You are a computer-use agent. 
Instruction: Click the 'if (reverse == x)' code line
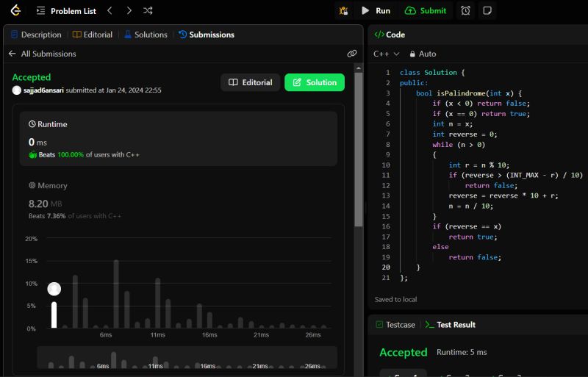point(467,226)
